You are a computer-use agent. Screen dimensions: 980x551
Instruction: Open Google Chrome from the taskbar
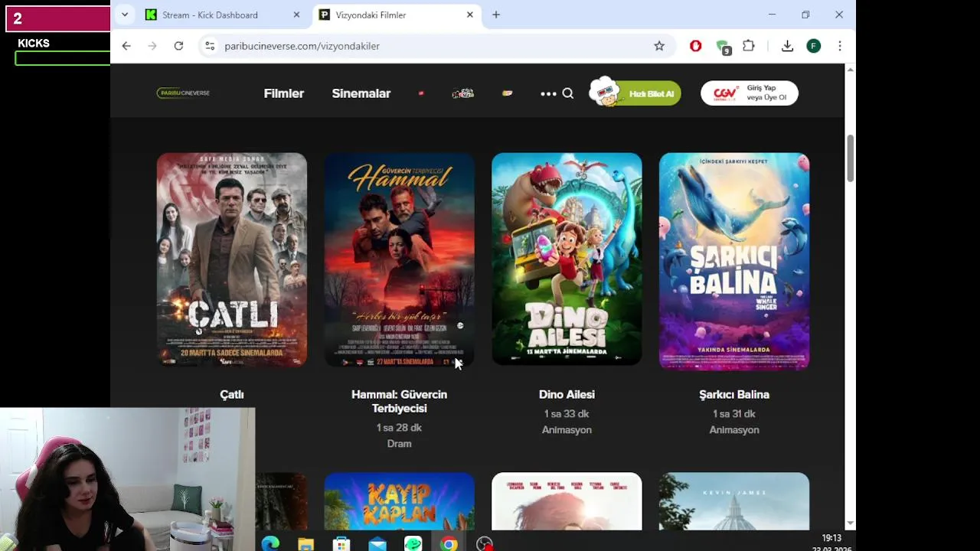449,544
